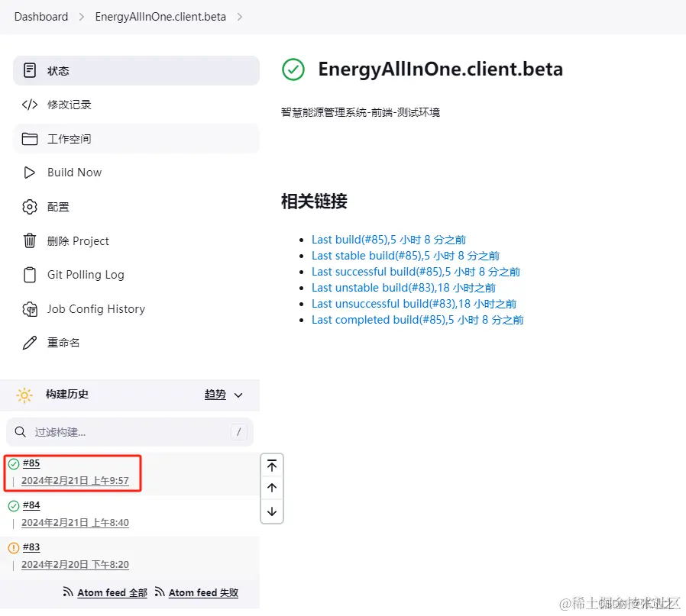This screenshot has height=616, width=686.
Task: Open Job Config History sidebar entry
Action: tap(136, 309)
